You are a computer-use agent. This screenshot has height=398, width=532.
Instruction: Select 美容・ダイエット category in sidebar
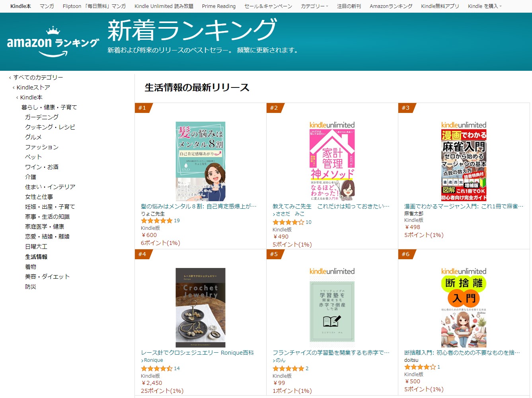47,277
